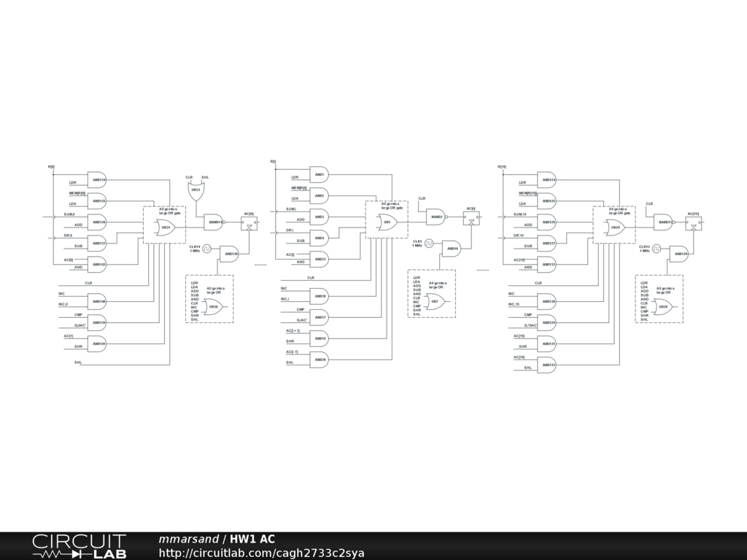Select the AC[0] flip-flop
This screenshot has width=747, height=560.
pyautogui.click(x=249, y=223)
